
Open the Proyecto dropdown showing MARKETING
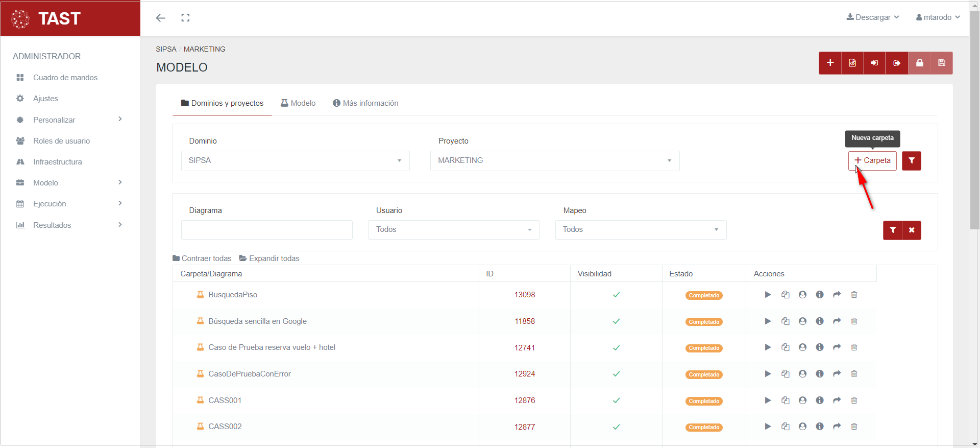tap(554, 160)
